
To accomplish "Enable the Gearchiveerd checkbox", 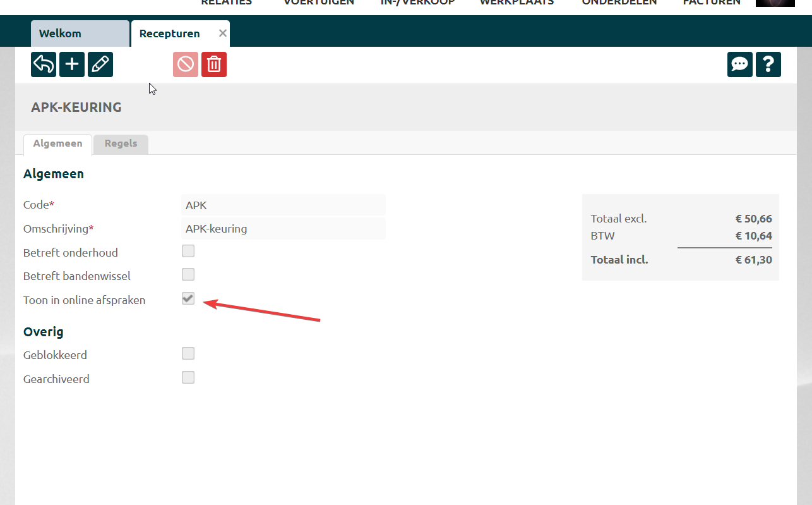I will point(188,378).
